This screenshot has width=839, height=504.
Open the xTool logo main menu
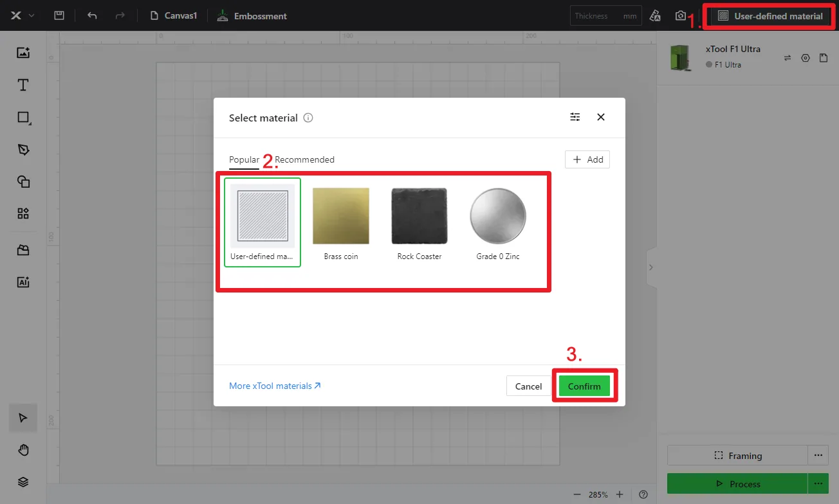point(22,15)
